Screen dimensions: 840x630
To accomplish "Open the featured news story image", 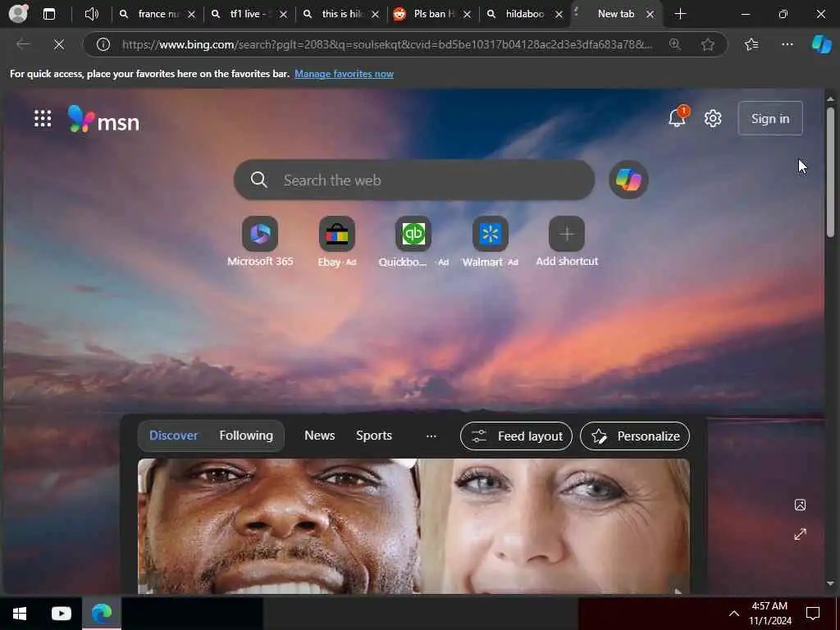I will click(413, 526).
